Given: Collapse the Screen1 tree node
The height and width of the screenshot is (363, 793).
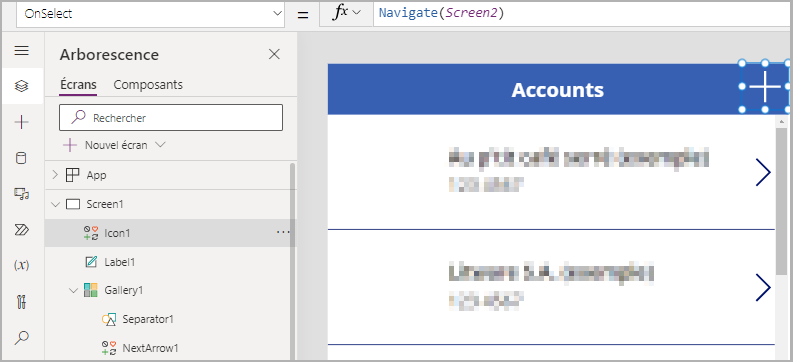Looking at the screenshot, I should (x=55, y=204).
